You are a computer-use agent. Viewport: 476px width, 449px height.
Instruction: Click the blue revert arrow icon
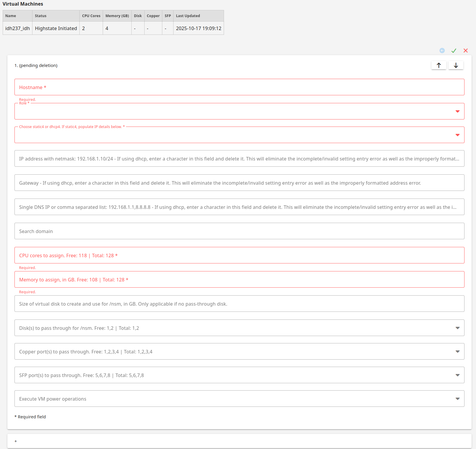pyautogui.click(x=442, y=50)
